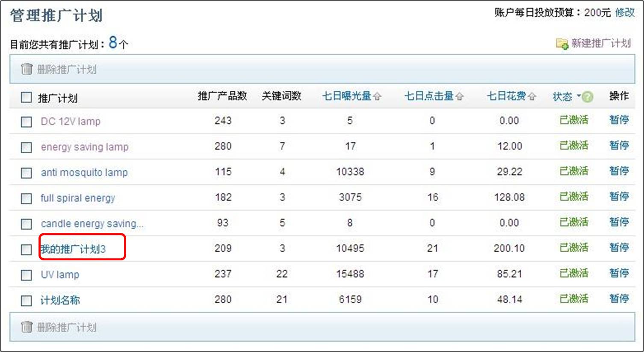Click top 删除推广计划 button text
The height and width of the screenshot is (352, 644).
coord(67,69)
